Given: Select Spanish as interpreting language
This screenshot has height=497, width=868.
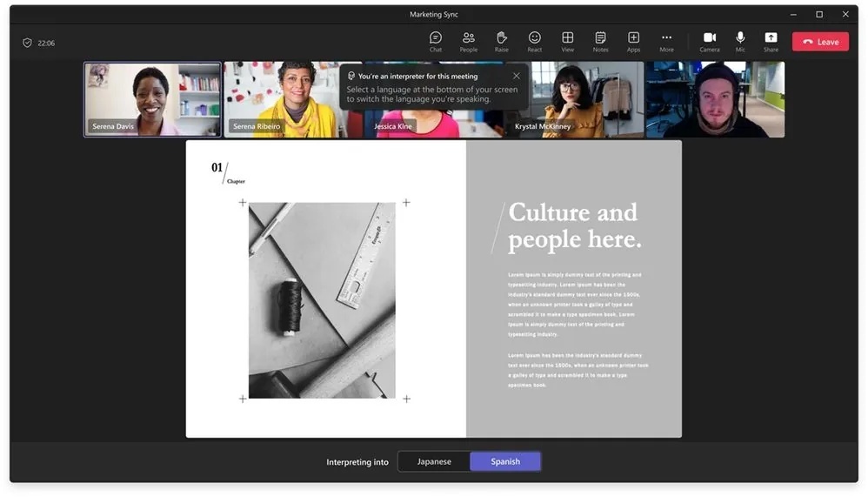Looking at the screenshot, I should [x=505, y=461].
